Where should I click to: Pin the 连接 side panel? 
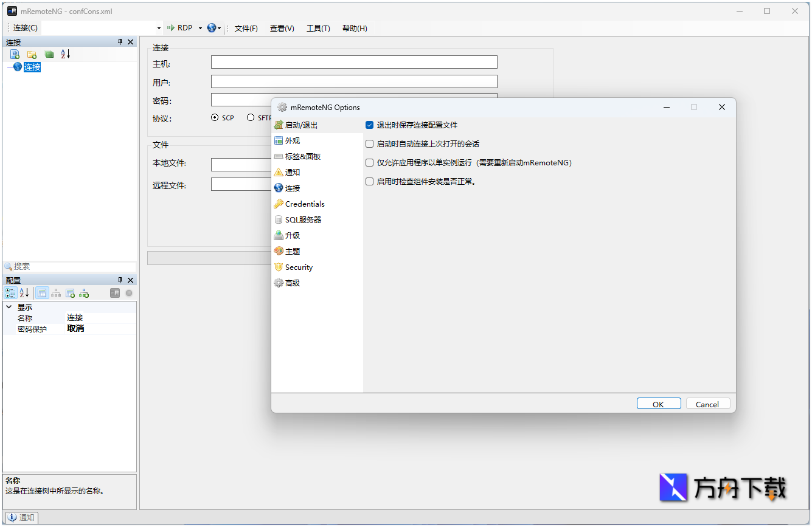point(120,42)
